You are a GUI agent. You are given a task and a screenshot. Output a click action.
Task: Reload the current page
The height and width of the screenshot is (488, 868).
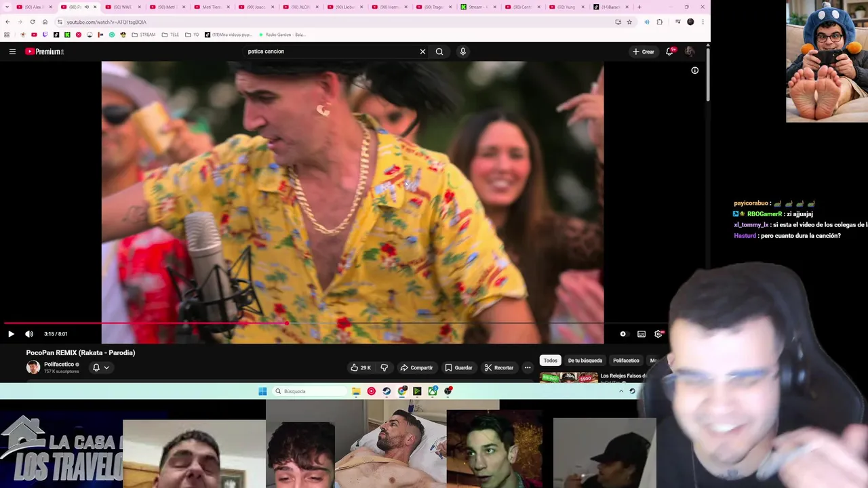click(32, 22)
